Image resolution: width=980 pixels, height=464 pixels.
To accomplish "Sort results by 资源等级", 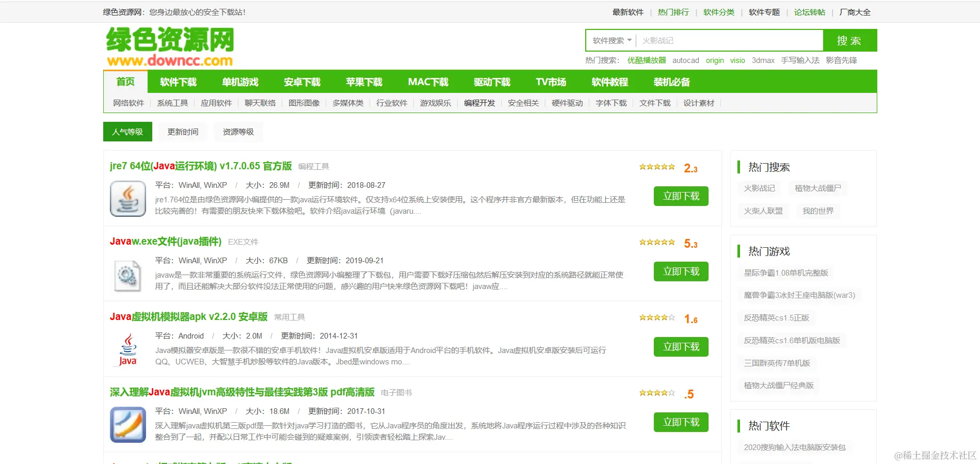I will pos(238,132).
